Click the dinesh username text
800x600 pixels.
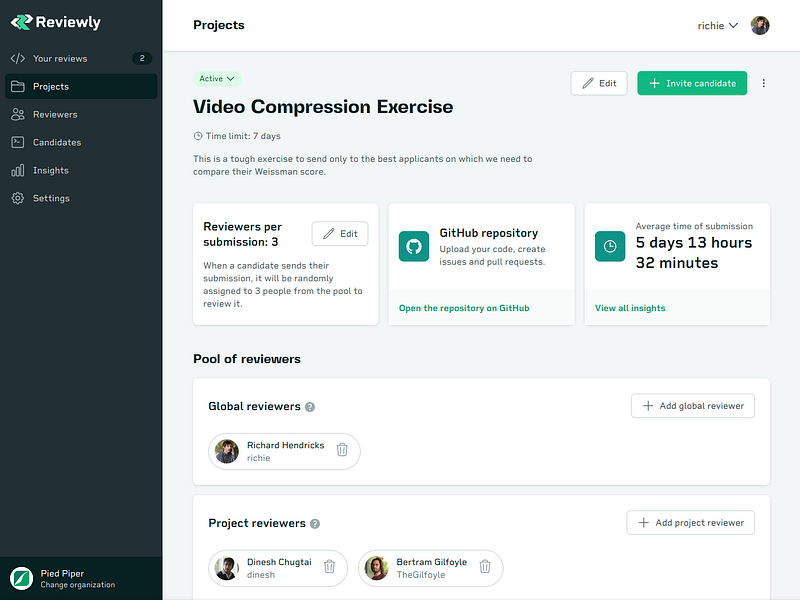coord(261,575)
